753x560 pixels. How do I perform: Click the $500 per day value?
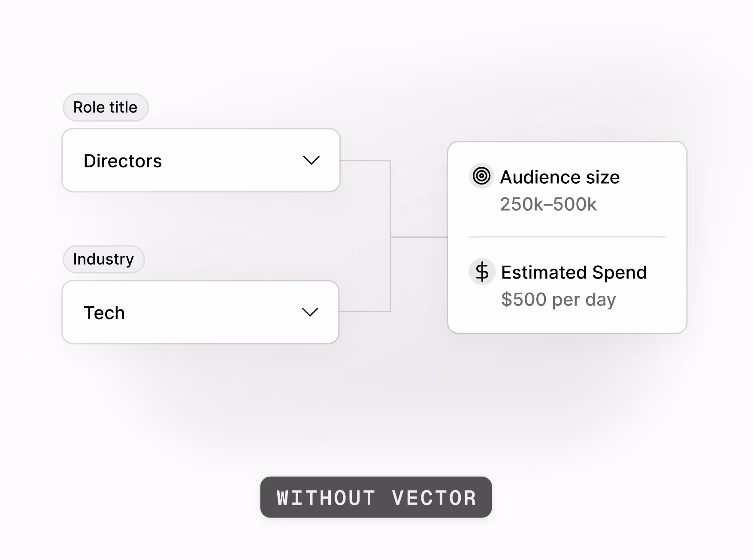pyautogui.click(x=558, y=300)
